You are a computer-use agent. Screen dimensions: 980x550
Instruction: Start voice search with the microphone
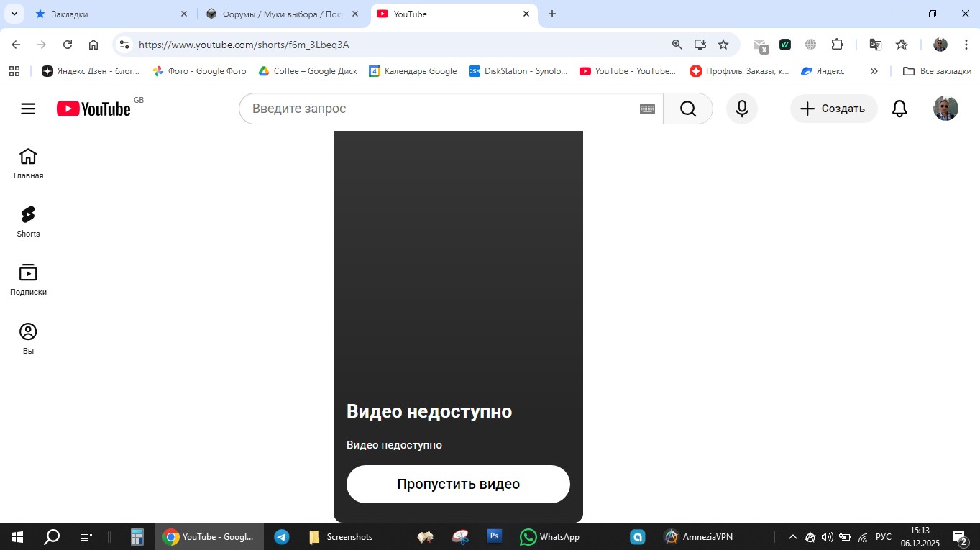[741, 109]
